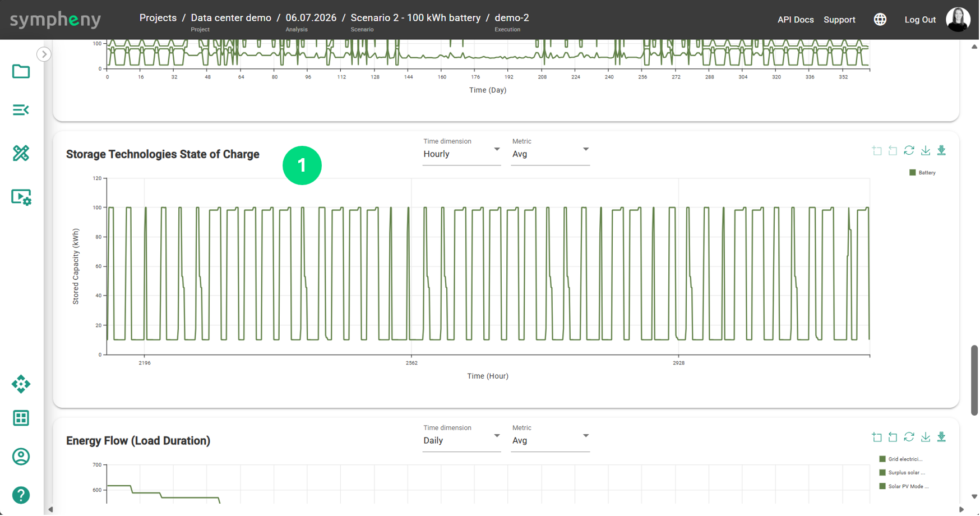Click the list-collapse icon in the sidebar
The width and height of the screenshot is (980, 516).
click(x=21, y=110)
